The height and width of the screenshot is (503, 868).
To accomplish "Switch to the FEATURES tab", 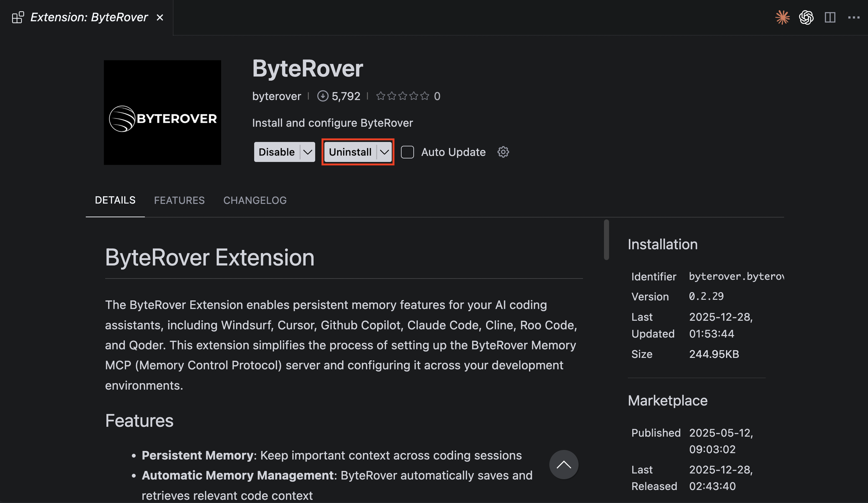I will [x=179, y=200].
